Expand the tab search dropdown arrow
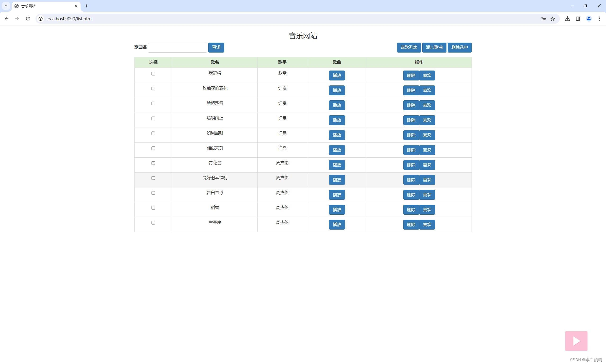606x364 pixels. pos(6,6)
